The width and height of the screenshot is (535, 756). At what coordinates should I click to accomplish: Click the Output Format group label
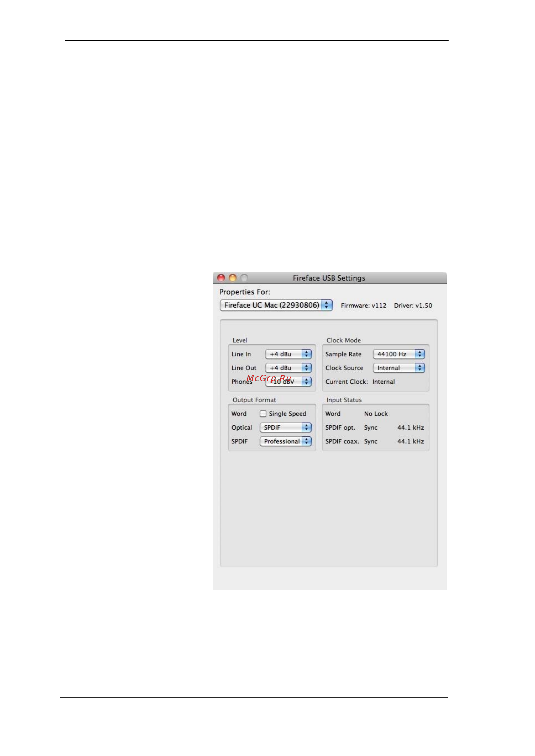click(x=254, y=400)
